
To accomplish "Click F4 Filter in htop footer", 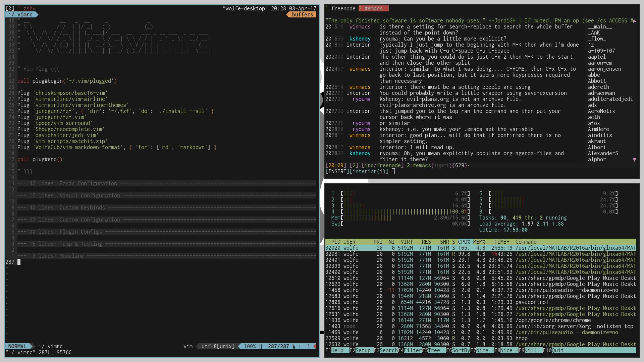I will [x=413, y=351].
